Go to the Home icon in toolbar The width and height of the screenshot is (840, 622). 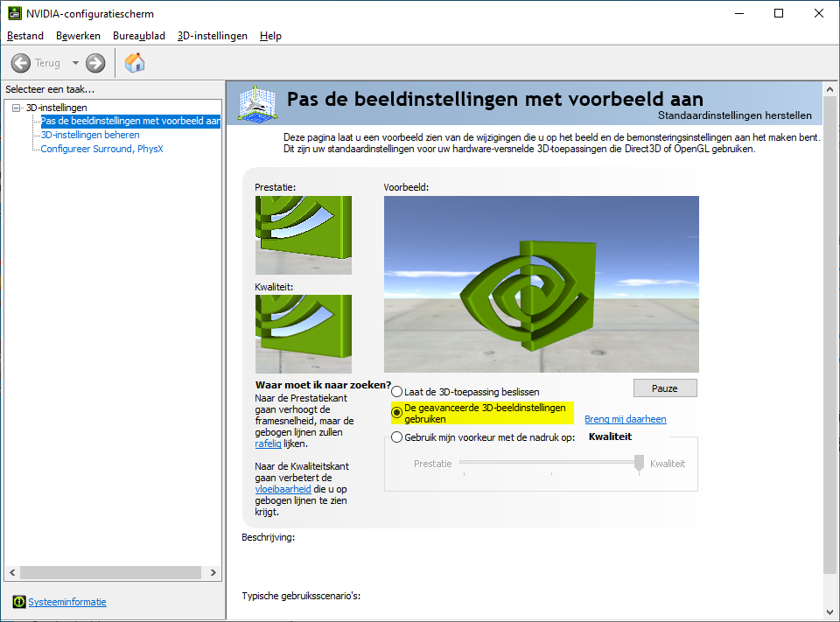pyautogui.click(x=135, y=63)
